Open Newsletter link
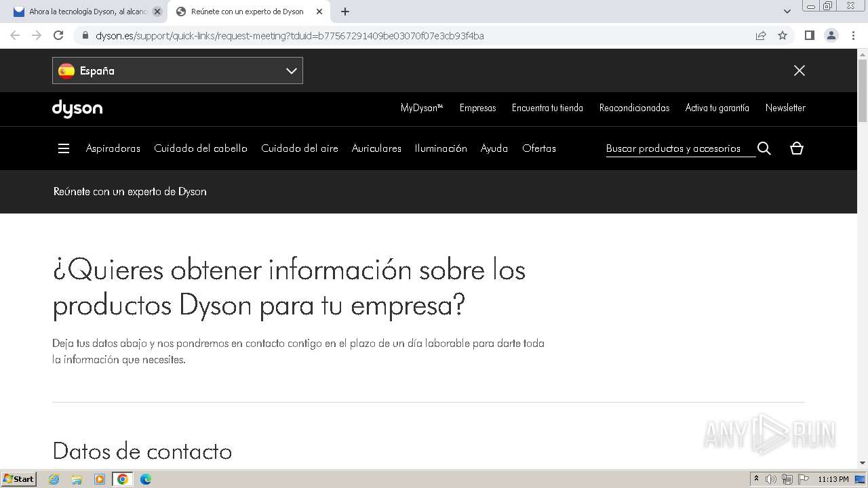This screenshot has width=868, height=488. 785,108
